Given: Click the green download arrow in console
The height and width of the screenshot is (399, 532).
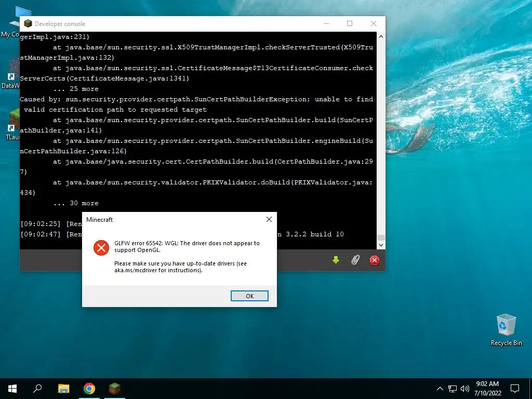Looking at the screenshot, I should (x=336, y=260).
